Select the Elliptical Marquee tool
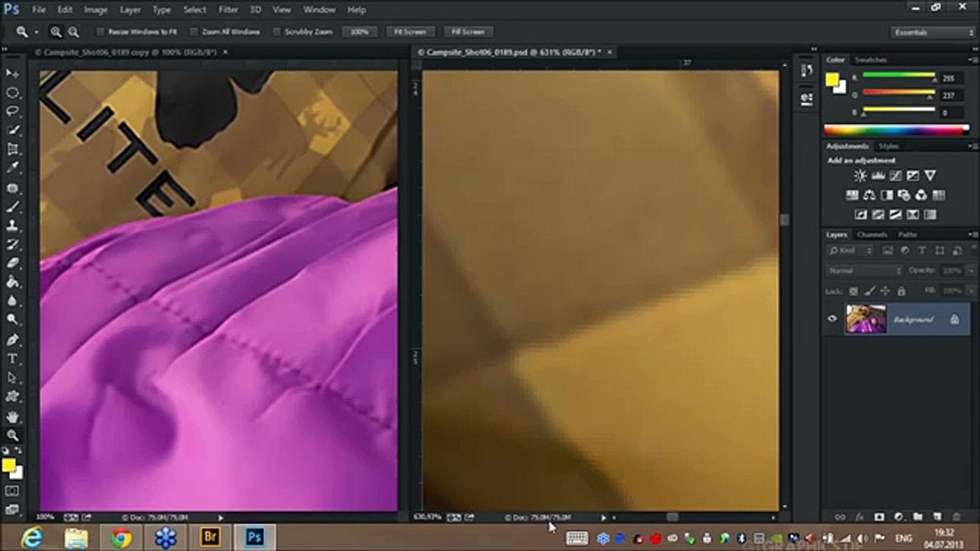This screenshot has width=980, height=551. (x=12, y=93)
